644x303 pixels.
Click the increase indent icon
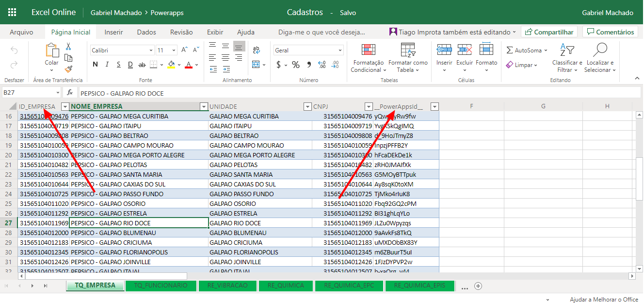[225, 68]
